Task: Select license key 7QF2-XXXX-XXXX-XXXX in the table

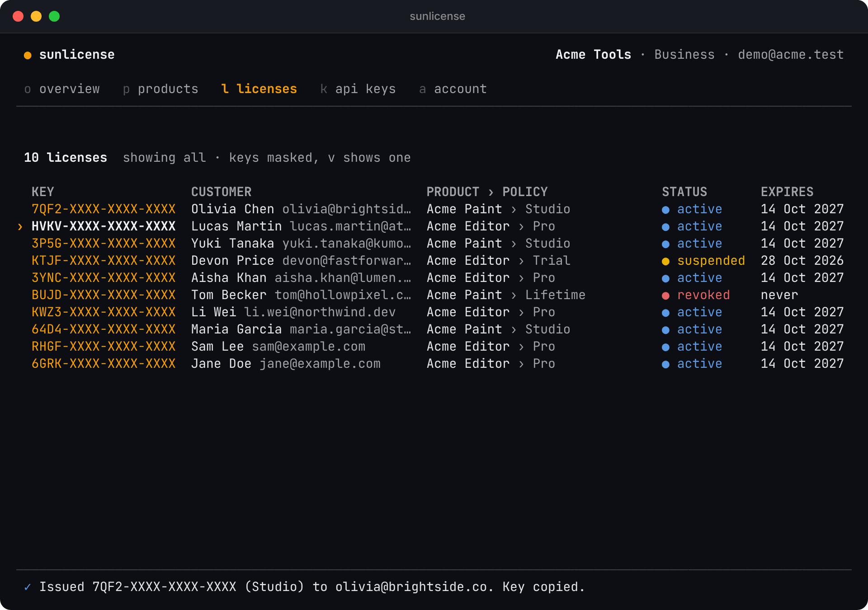Action: coord(104,209)
